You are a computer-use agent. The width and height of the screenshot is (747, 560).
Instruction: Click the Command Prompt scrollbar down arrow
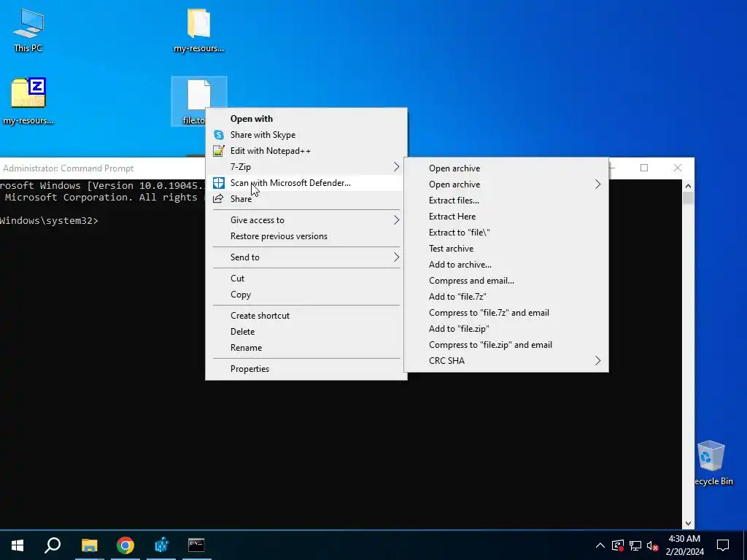tap(688, 524)
